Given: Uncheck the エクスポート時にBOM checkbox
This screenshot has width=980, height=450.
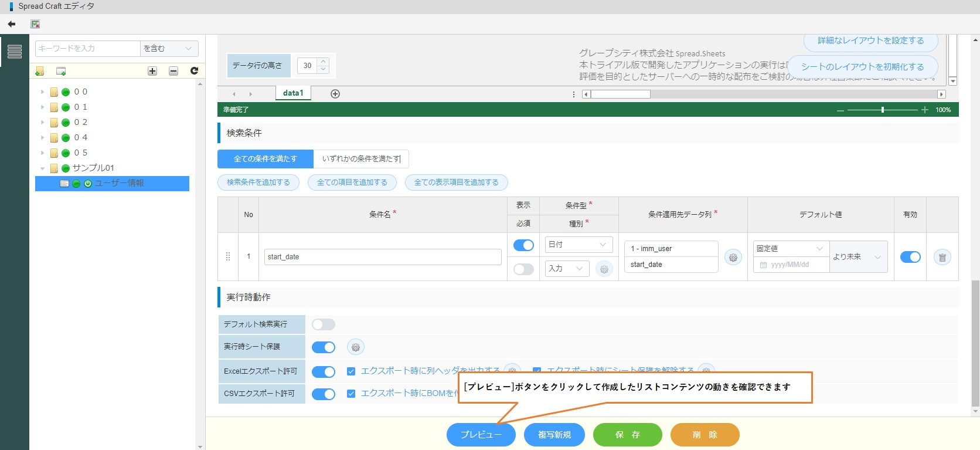Looking at the screenshot, I should click(x=351, y=394).
